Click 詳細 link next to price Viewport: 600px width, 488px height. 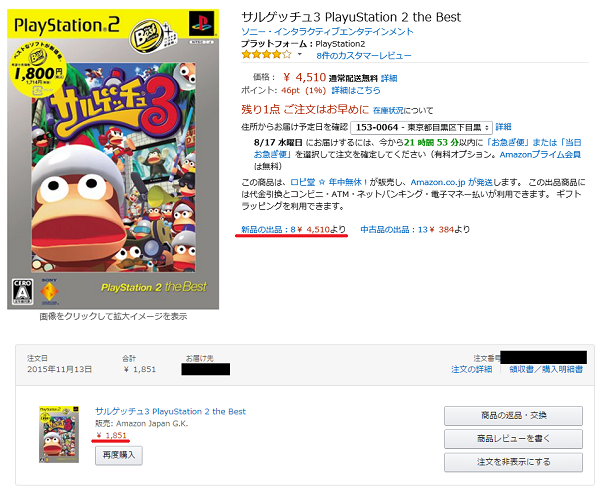(389, 78)
